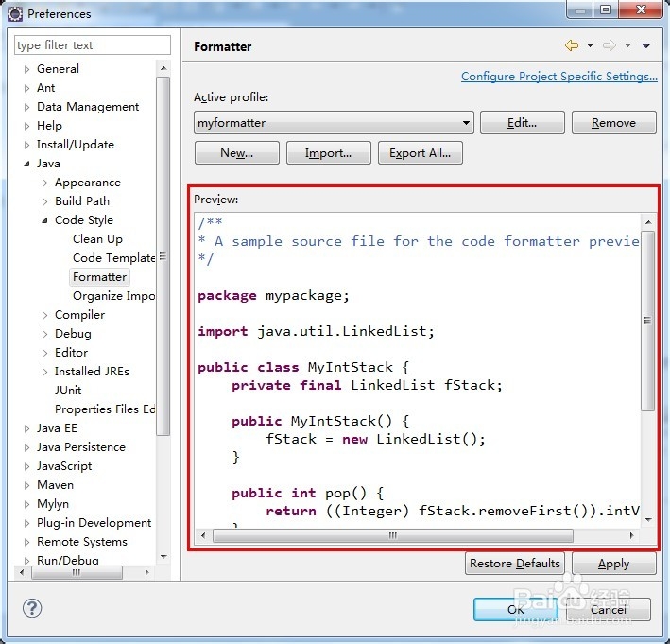Expand the Installed JREs node

(x=44, y=372)
